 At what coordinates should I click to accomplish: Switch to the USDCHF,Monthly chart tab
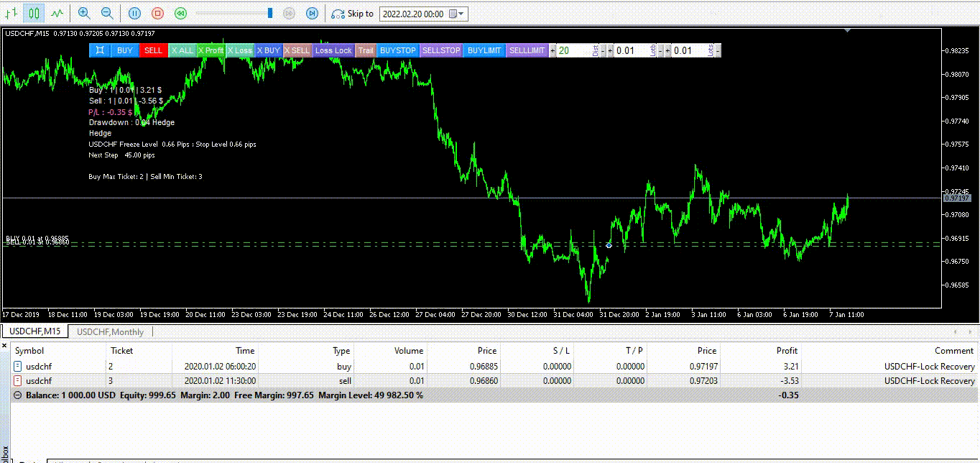pyautogui.click(x=111, y=331)
